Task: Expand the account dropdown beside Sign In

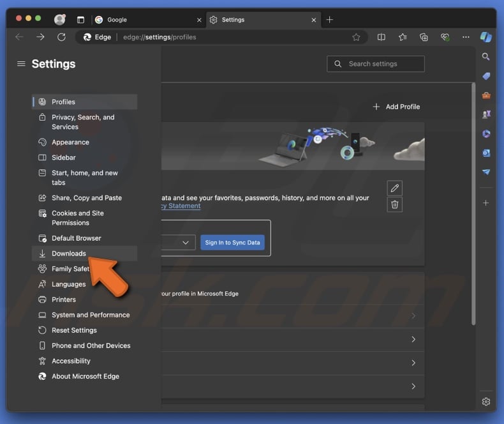Action: (186, 243)
